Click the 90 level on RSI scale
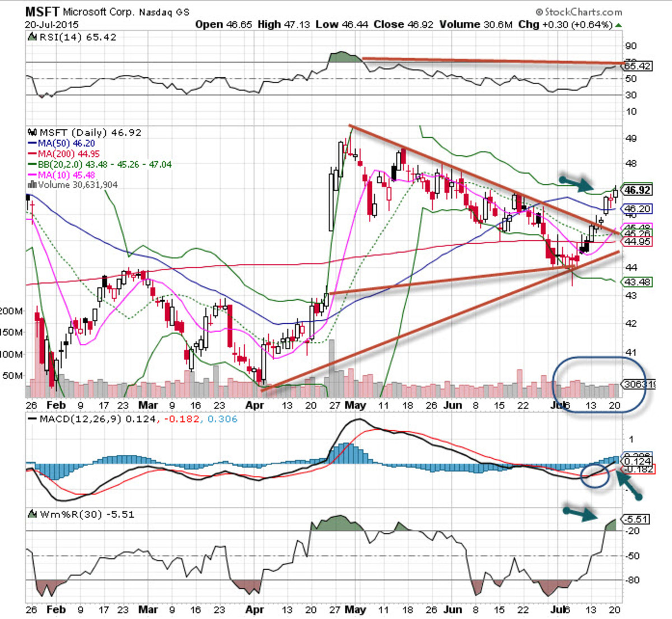Image resolution: width=672 pixels, height=619 pixels. 631,46
